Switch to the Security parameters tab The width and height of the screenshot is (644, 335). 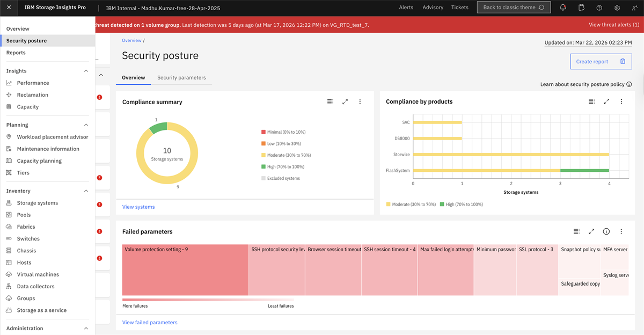pos(181,78)
